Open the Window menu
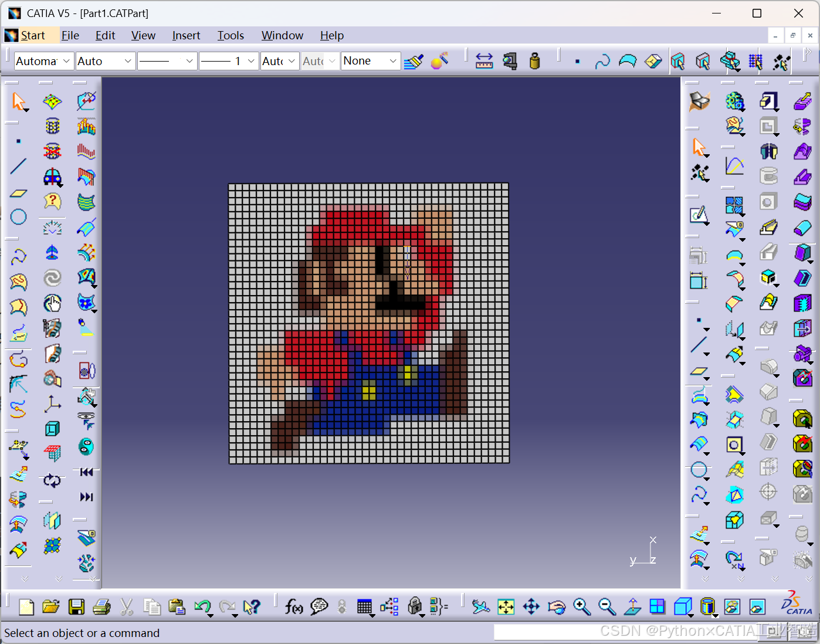This screenshot has width=820, height=644. (x=282, y=36)
